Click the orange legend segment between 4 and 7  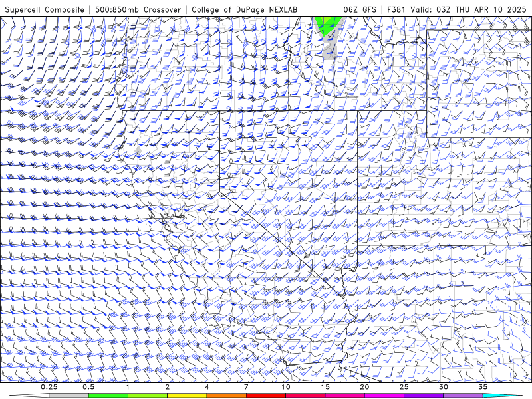[226, 396]
